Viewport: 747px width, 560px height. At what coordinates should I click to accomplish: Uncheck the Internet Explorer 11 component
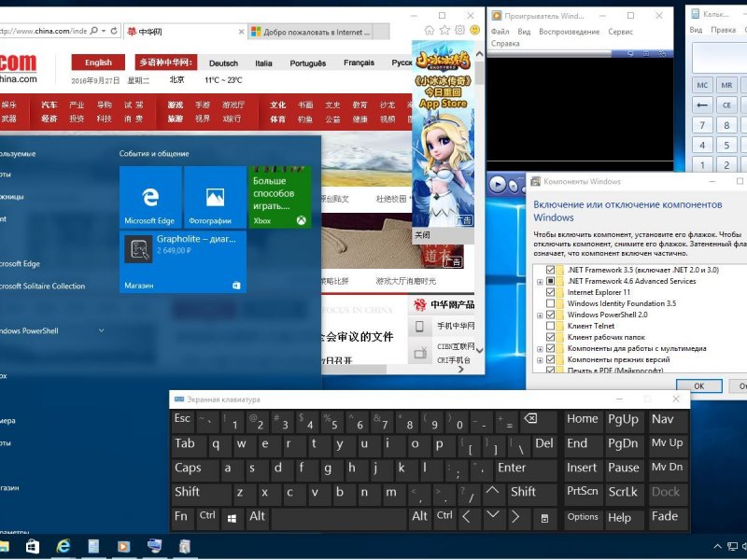[x=550, y=292]
